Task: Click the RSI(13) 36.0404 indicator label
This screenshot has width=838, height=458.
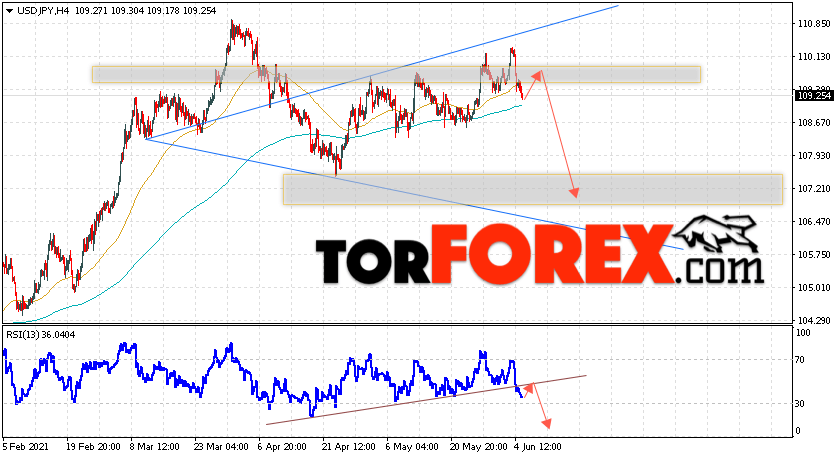Action: click(41, 335)
